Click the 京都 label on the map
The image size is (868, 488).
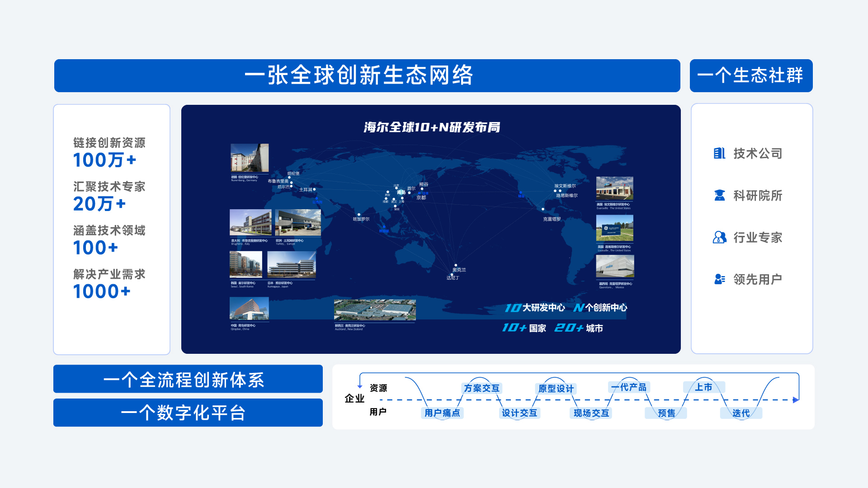coord(421,197)
